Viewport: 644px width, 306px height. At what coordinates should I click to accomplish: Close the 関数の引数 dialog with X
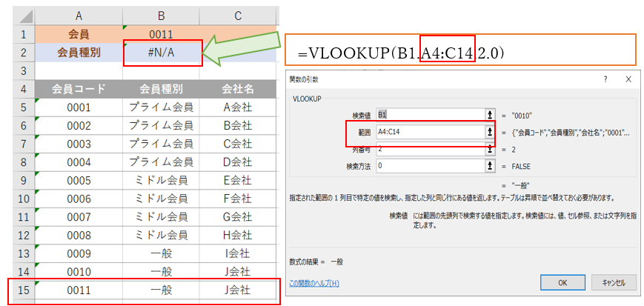tap(628, 79)
